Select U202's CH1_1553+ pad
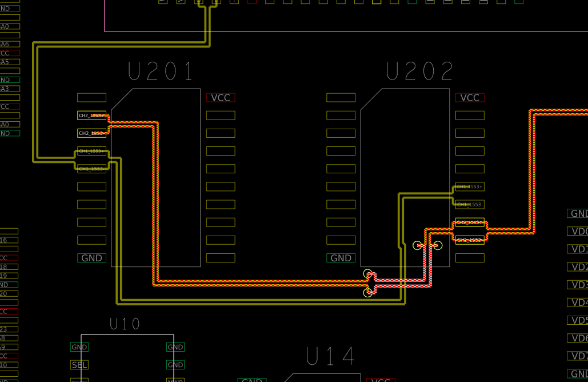The height and width of the screenshot is (382, 588). coord(470,187)
